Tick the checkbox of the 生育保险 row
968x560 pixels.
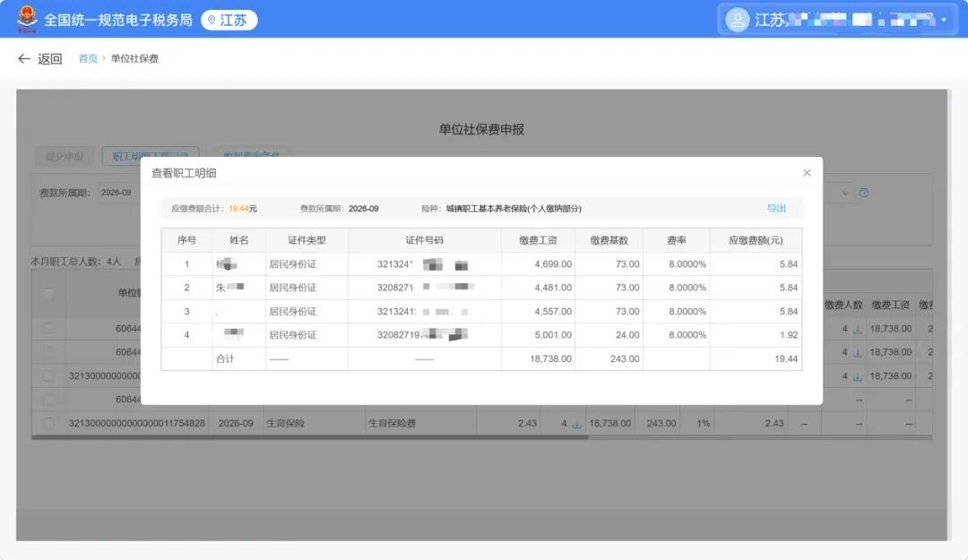click(48, 424)
